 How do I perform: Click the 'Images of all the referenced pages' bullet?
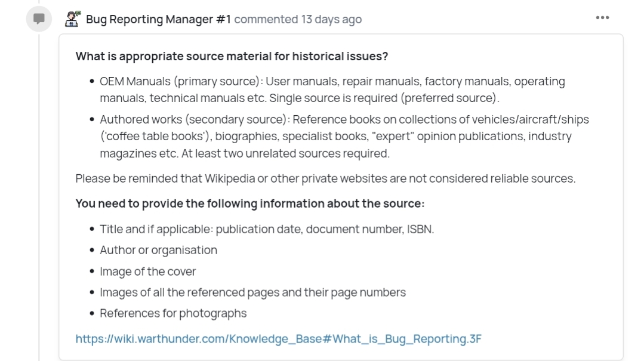(252, 292)
